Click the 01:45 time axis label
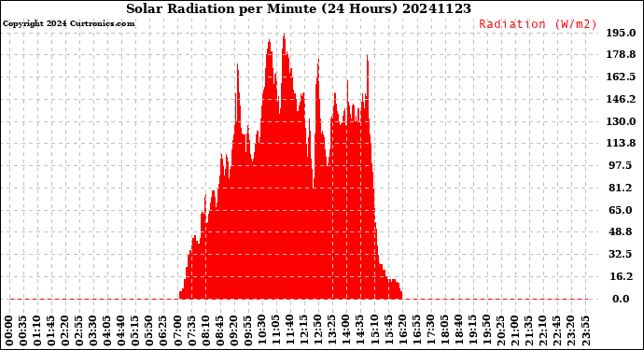644x350 pixels. click(x=51, y=331)
